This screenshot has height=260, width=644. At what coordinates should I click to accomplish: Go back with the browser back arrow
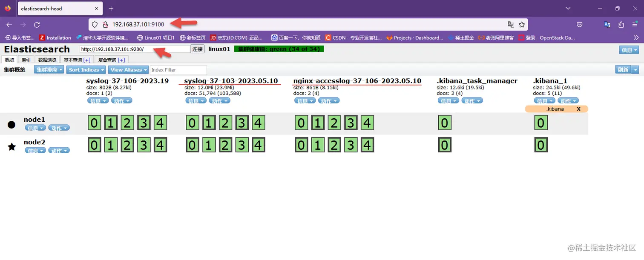pos(9,25)
